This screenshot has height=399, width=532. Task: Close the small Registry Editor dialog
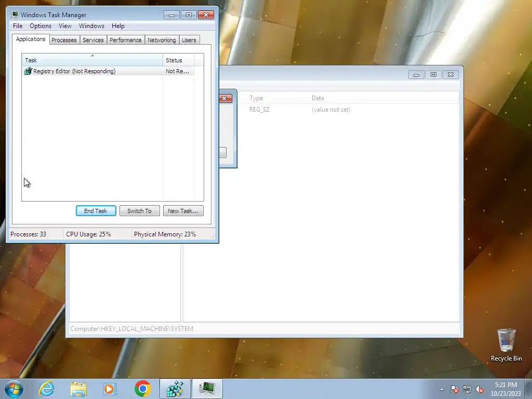pyautogui.click(x=225, y=98)
